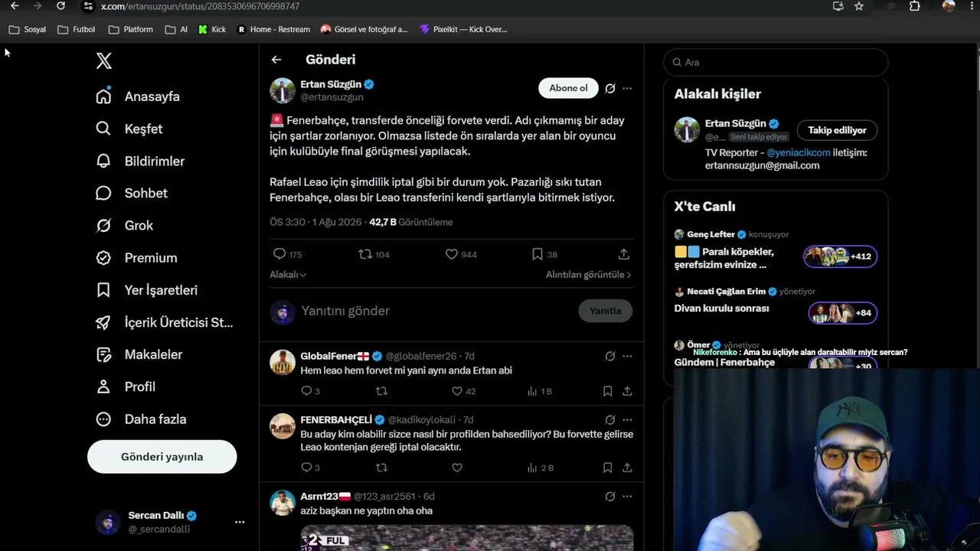Click the reply icon with 175 replies
This screenshot has width=980, height=551.
[279, 254]
